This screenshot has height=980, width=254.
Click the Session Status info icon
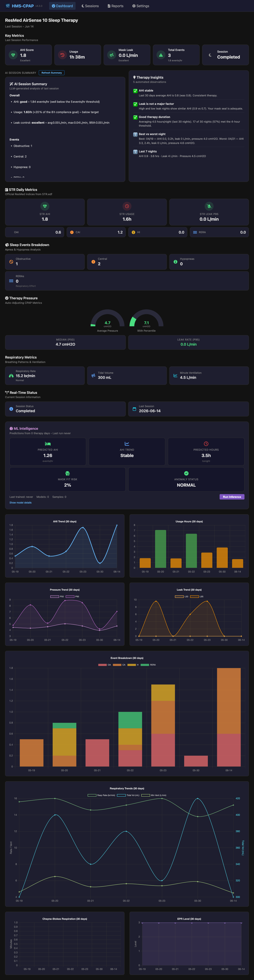pyautogui.click(x=11, y=409)
